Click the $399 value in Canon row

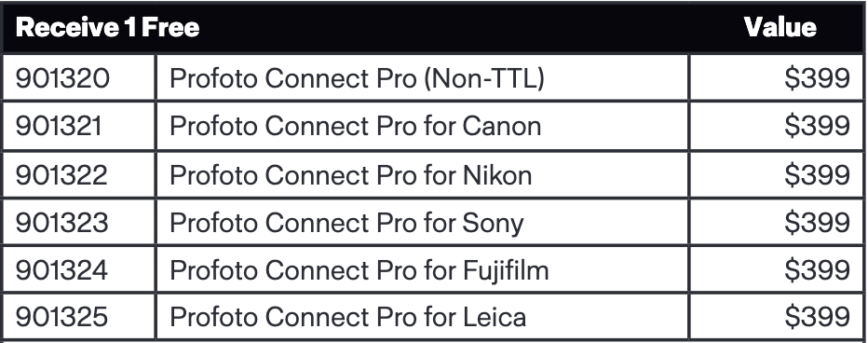pyautogui.click(x=817, y=126)
